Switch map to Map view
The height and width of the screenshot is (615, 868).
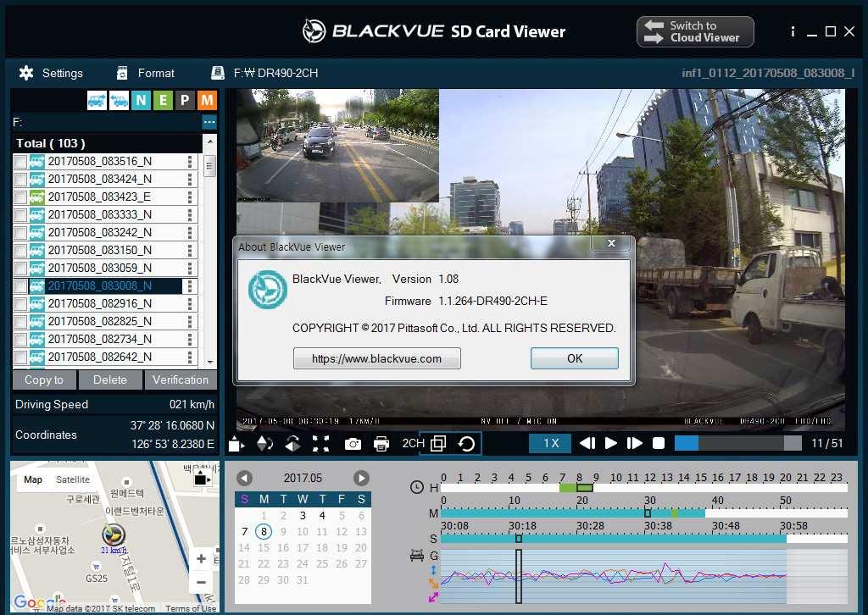(33, 479)
